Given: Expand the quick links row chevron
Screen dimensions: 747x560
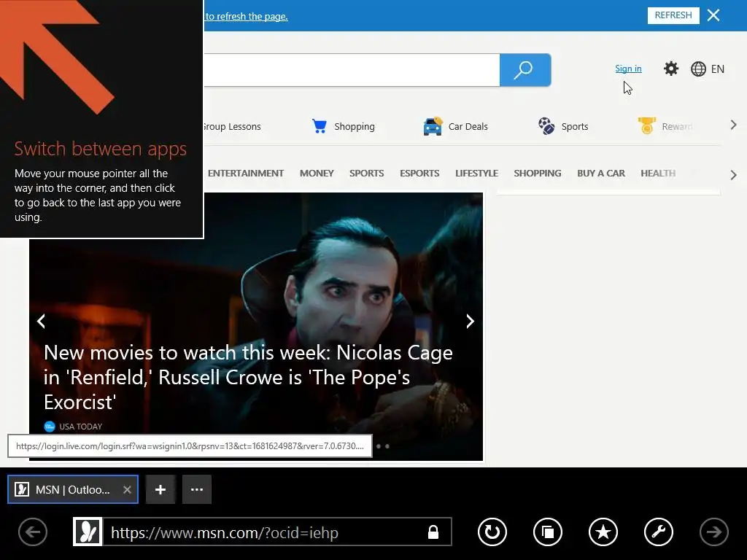Looking at the screenshot, I should click(733, 125).
